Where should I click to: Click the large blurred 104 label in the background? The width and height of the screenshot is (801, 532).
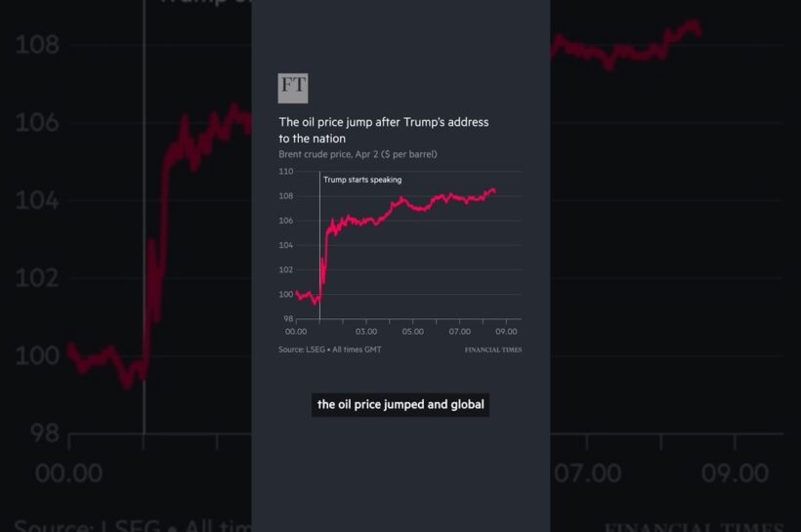tap(36, 201)
